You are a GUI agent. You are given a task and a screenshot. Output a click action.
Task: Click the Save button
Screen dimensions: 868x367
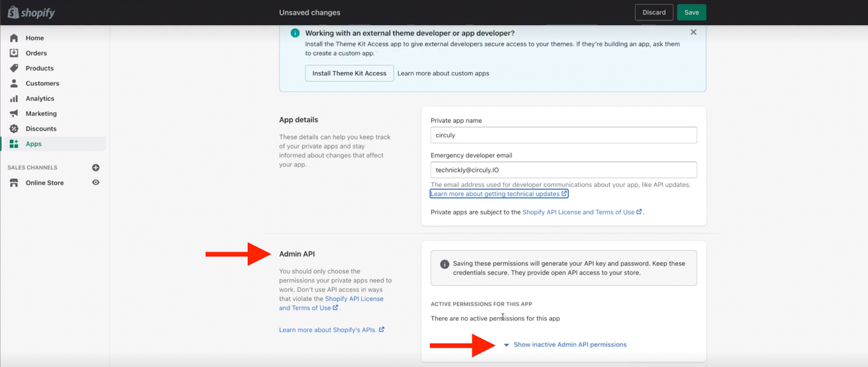pyautogui.click(x=692, y=12)
